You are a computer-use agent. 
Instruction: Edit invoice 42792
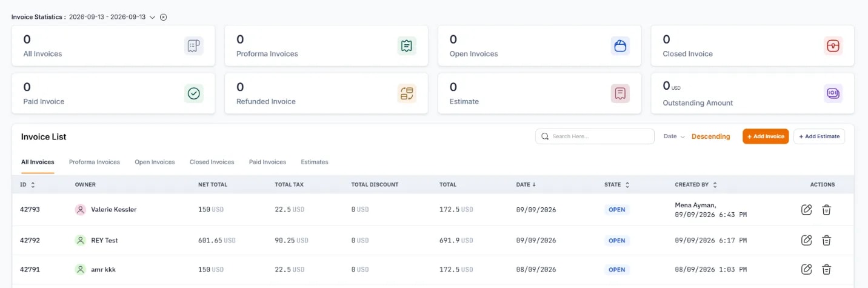(x=806, y=240)
